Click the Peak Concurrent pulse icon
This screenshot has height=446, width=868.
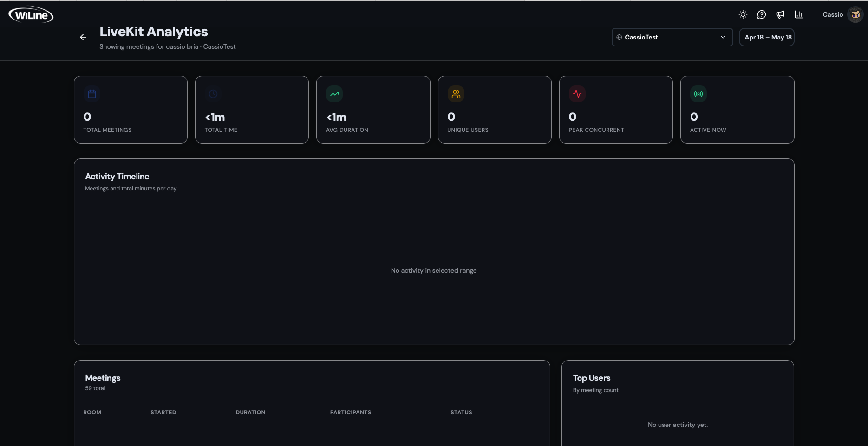click(x=577, y=94)
